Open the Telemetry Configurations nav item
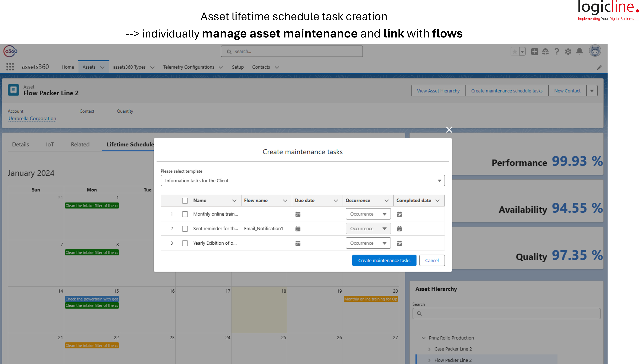 [x=189, y=67]
